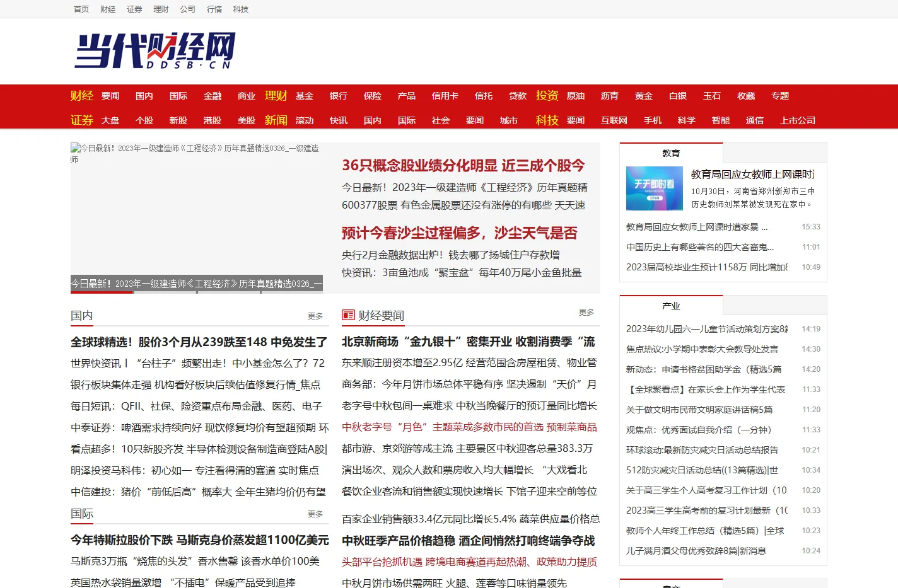Go to 基金 in the navigation bar
Image resolution: width=898 pixels, height=588 pixels.
[x=305, y=96]
